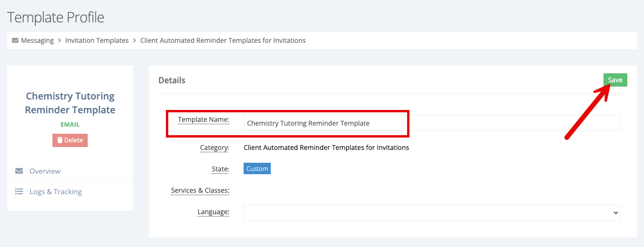Click the envelope icon beside Messaging breadcrumb

[x=15, y=40]
